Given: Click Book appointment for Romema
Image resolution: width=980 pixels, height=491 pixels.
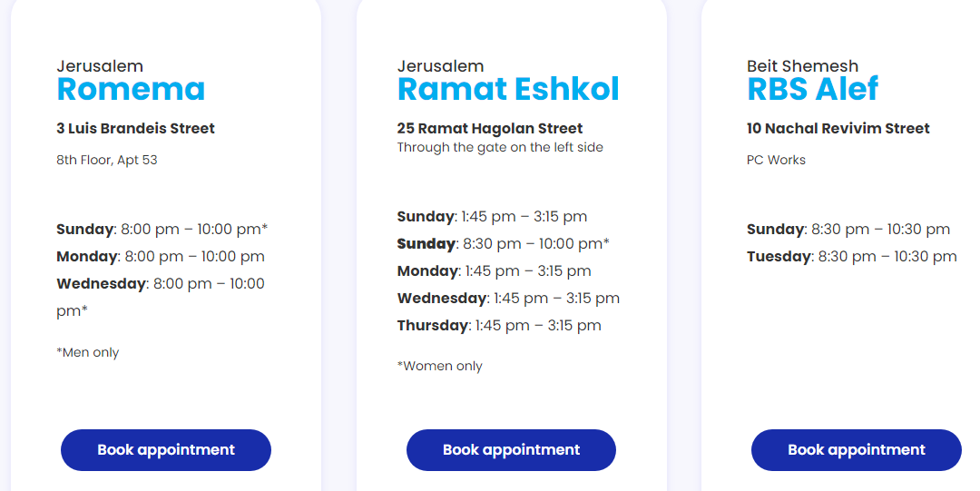Looking at the screenshot, I should coord(166,450).
